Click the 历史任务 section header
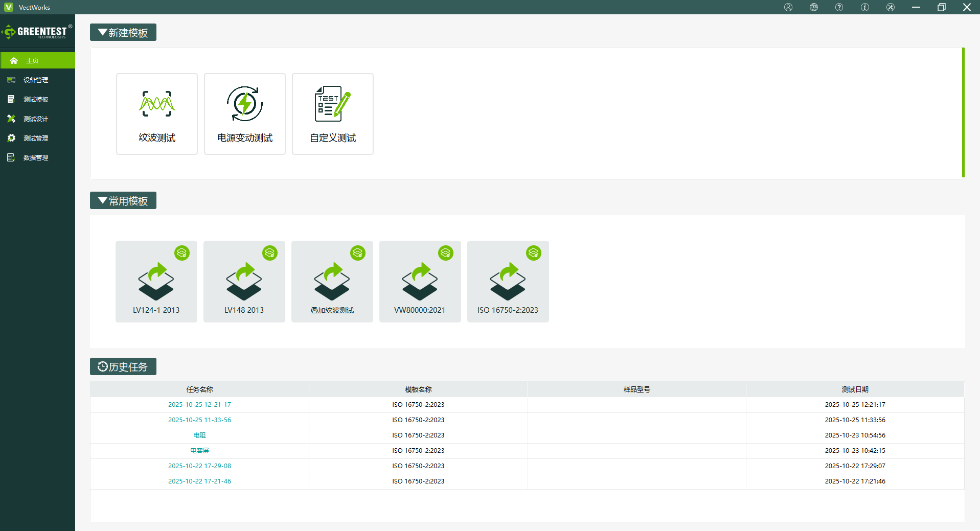980x531 pixels. (123, 367)
